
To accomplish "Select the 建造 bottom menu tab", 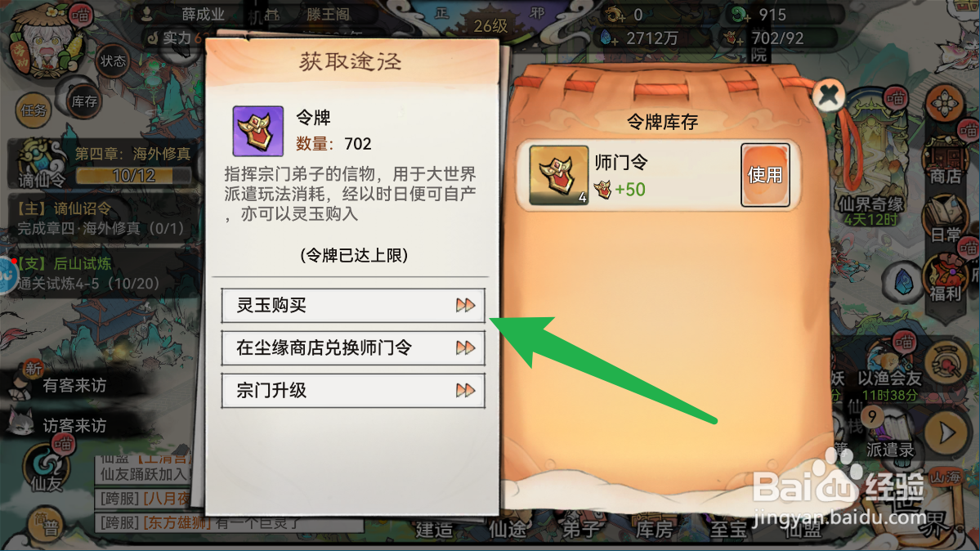I will click(434, 530).
